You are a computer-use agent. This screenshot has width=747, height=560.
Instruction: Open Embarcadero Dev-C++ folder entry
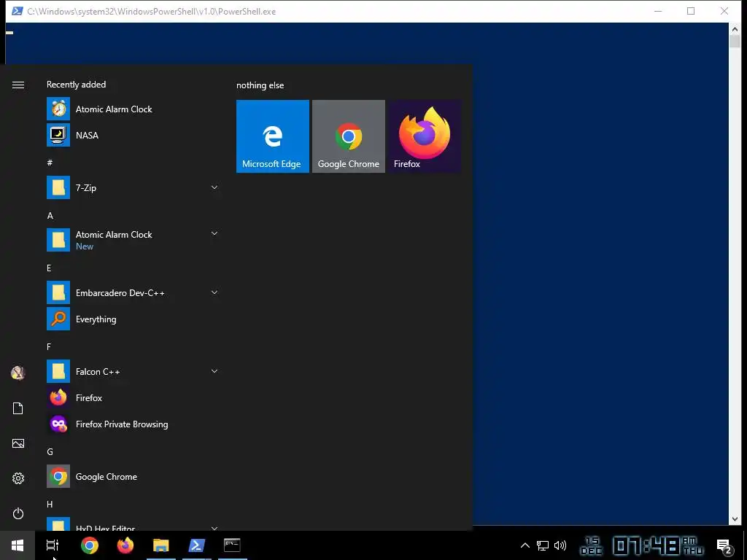pyautogui.click(x=133, y=292)
